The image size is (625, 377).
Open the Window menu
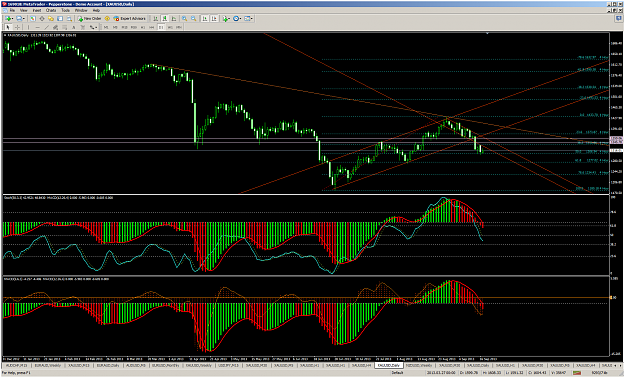(x=81, y=10)
